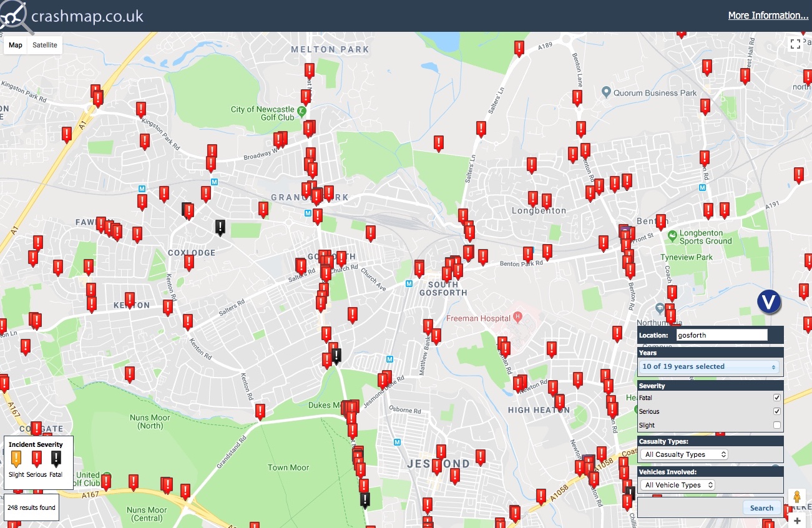Focus the Location field containing gosforth
The image size is (812, 528).
(722, 335)
